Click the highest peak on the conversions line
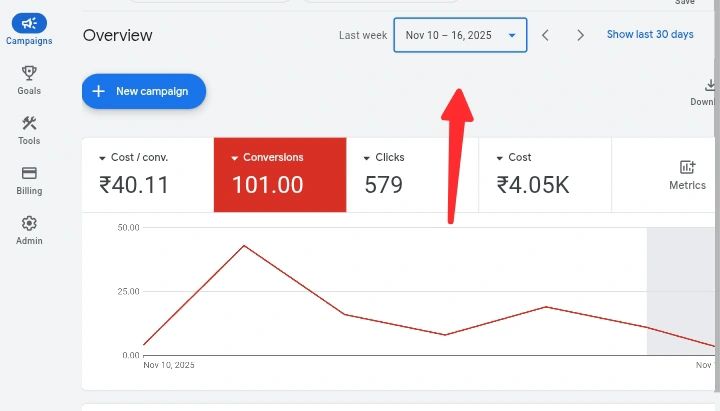This screenshot has width=720, height=411. point(244,245)
